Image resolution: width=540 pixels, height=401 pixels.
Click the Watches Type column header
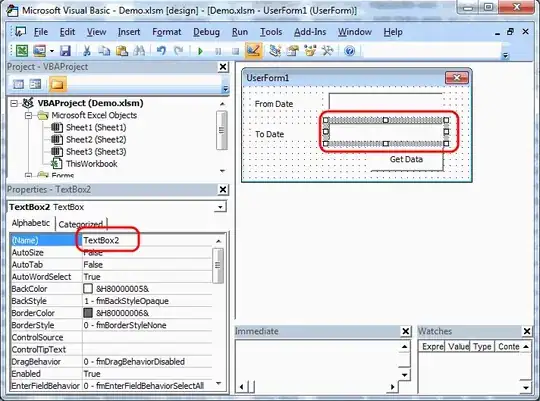tap(482, 347)
